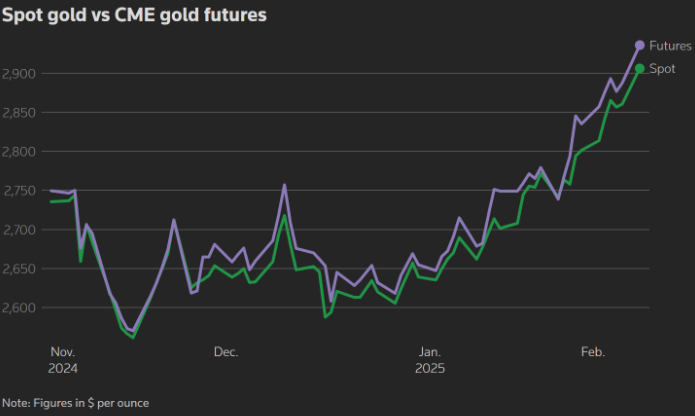
Task: Click the green Spot endpoint dot
Action: coord(640,68)
